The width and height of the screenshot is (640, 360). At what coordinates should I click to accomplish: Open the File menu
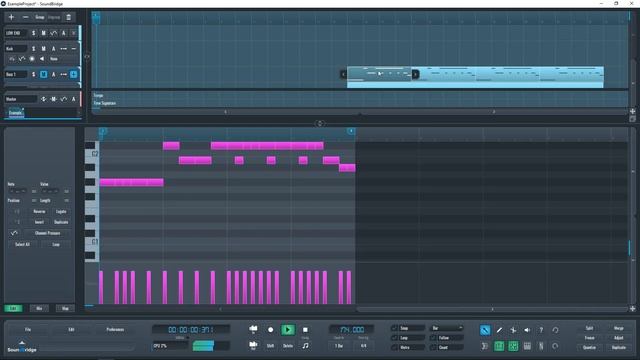(28, 329)
